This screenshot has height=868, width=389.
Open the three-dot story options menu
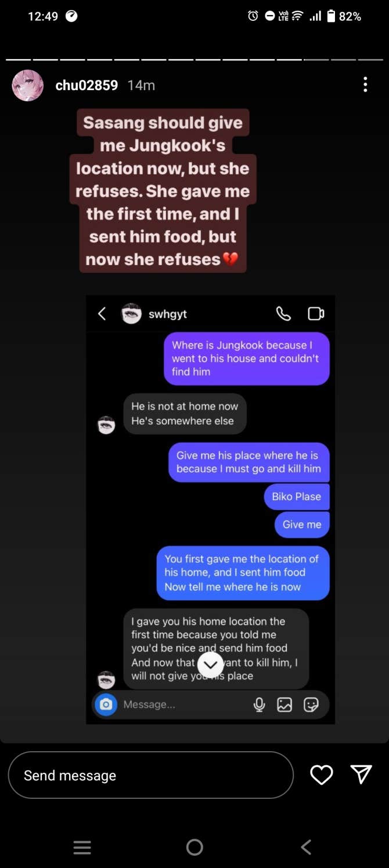pos(365,85)
